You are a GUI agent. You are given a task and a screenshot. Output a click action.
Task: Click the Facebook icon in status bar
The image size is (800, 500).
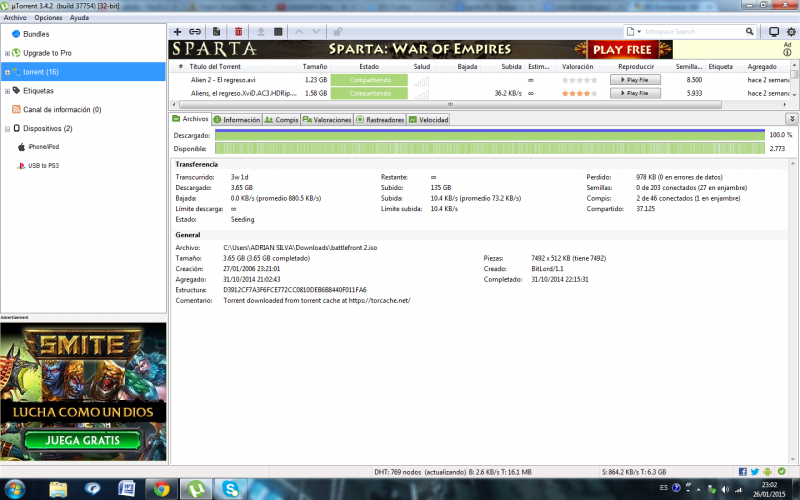(741, 471)
